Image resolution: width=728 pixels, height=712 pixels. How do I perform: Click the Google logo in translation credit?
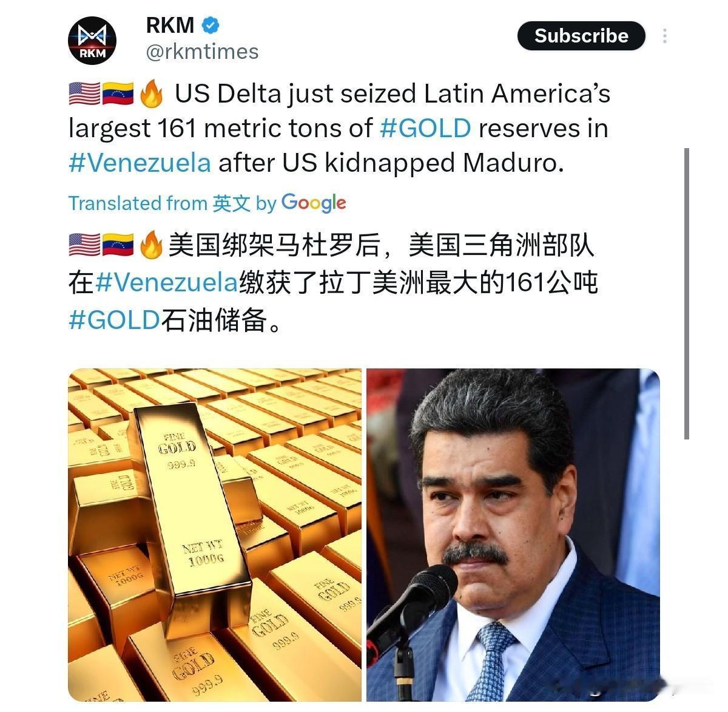click(314, 203)
